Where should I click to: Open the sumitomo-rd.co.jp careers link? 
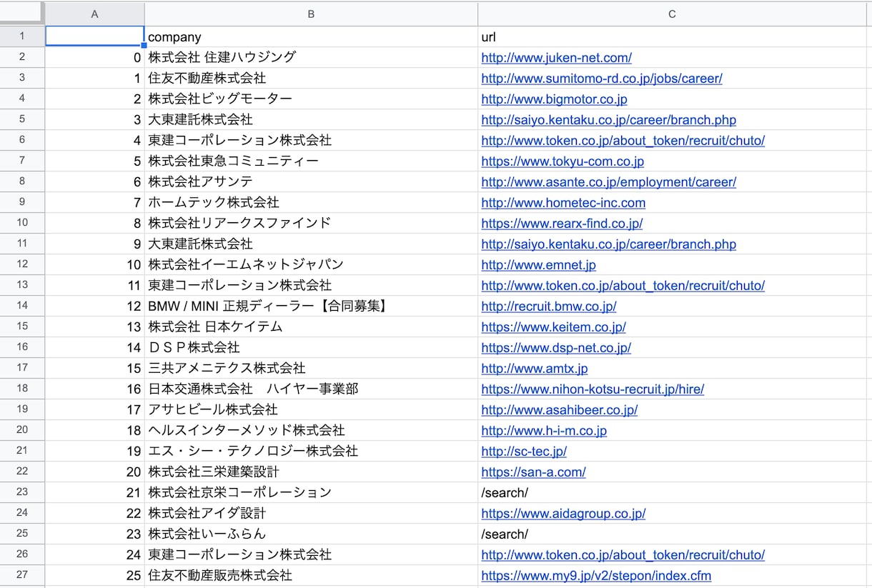coord(601,79)
